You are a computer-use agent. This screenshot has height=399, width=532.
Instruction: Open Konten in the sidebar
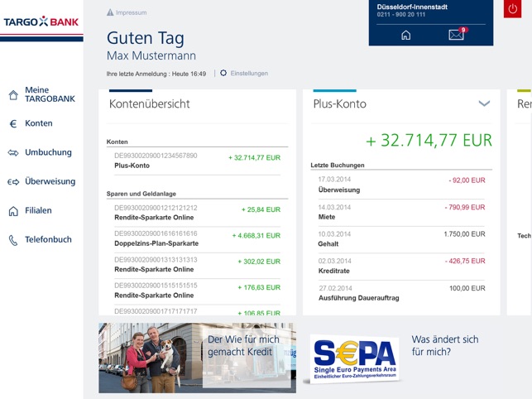[x=39, y=123]
